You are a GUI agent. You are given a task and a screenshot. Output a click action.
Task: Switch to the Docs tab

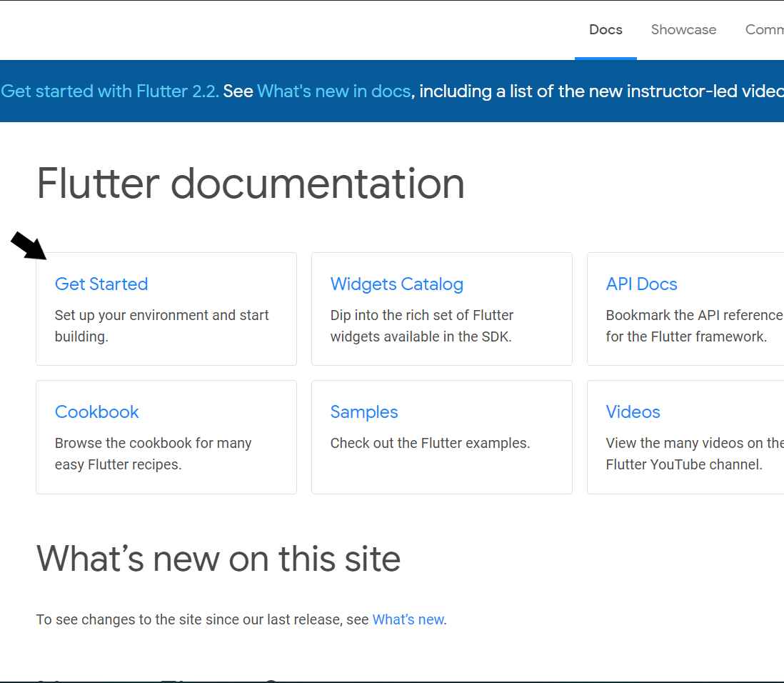tap(605, 29)
